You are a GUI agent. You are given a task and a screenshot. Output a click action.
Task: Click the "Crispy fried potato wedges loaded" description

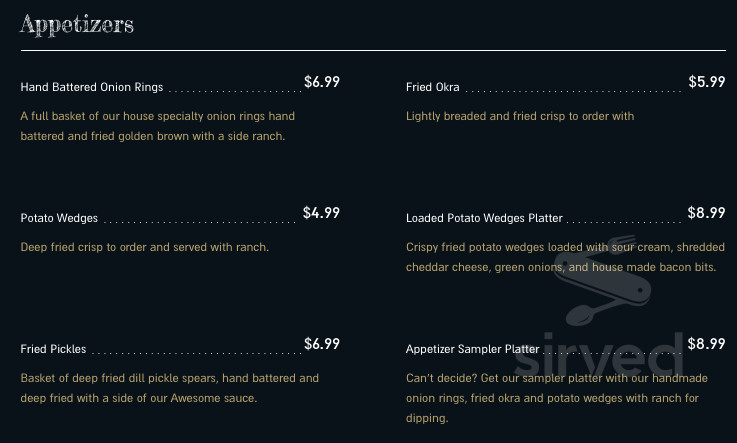pyautogui.click(x=560, y=257)
